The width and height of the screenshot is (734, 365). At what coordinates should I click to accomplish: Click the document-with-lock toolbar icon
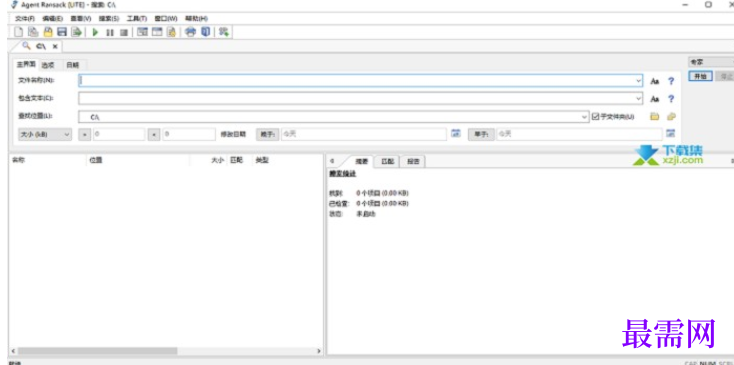point(171,32)
